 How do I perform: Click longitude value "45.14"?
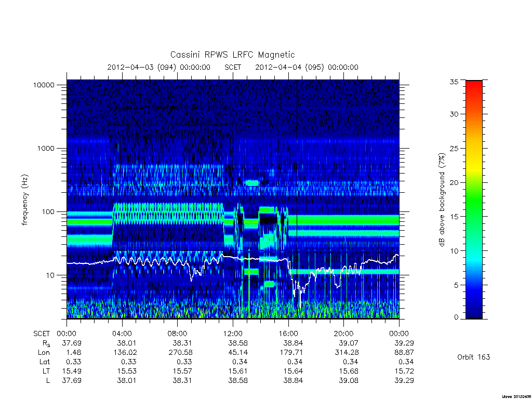tap(238, 353)
